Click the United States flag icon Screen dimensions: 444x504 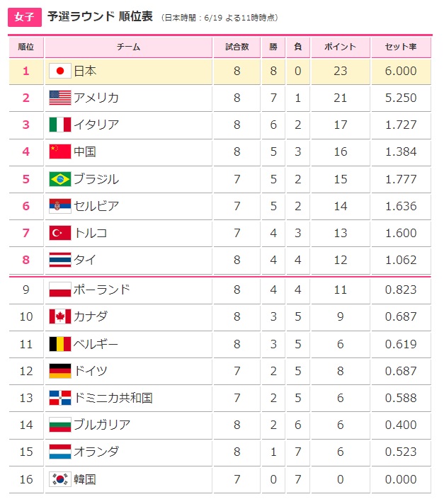[60, 98]
